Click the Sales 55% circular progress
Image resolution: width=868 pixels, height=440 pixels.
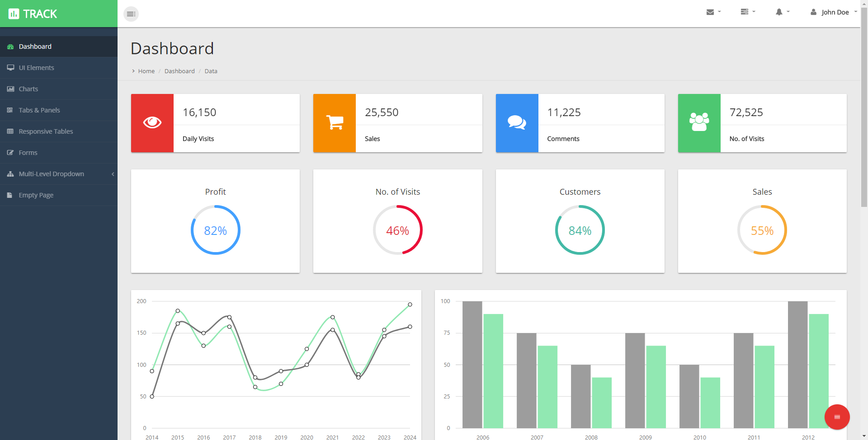[762, 230]
